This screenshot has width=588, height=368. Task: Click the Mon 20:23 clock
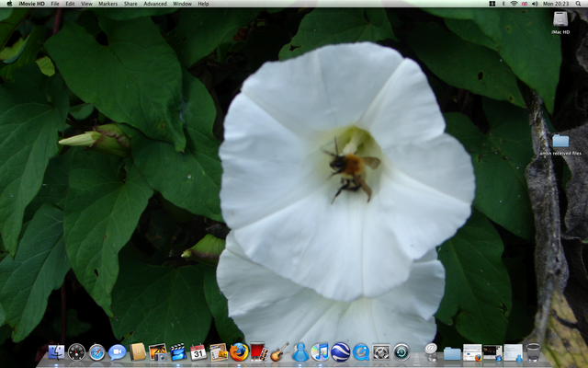click(x=556, y=4)
